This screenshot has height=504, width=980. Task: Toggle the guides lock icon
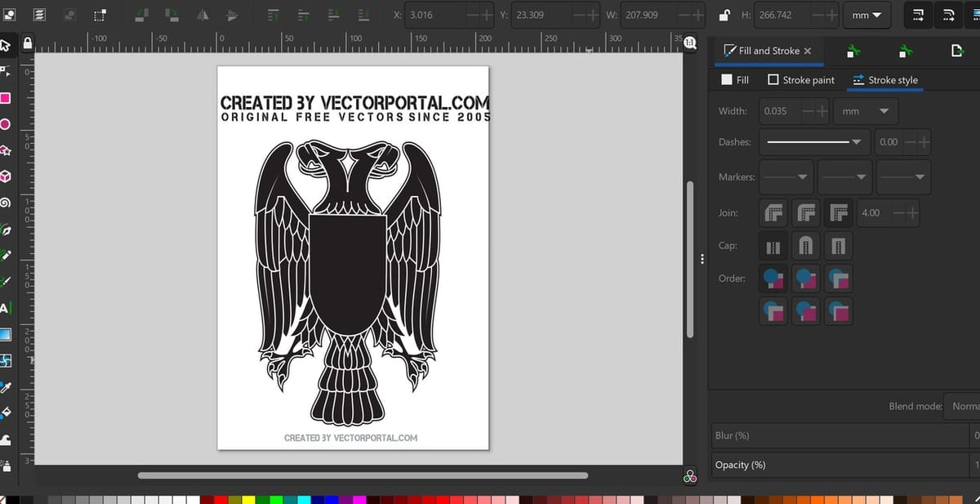pyautogui.click(x=28, y=42)
